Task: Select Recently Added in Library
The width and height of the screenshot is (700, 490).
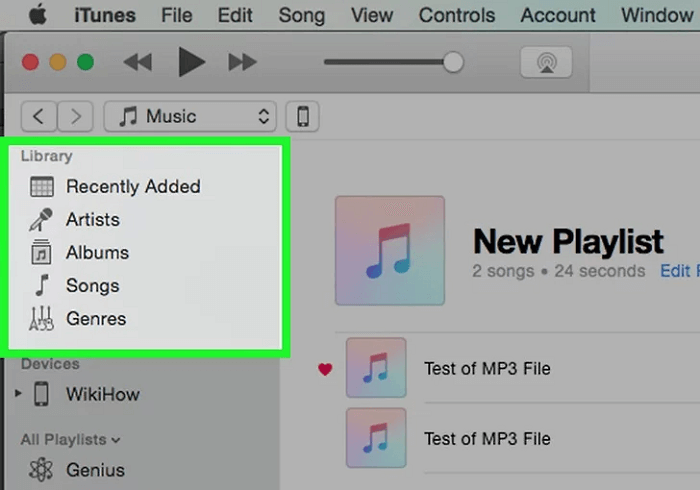Action: pyautogui.click(x=133, y=187)
